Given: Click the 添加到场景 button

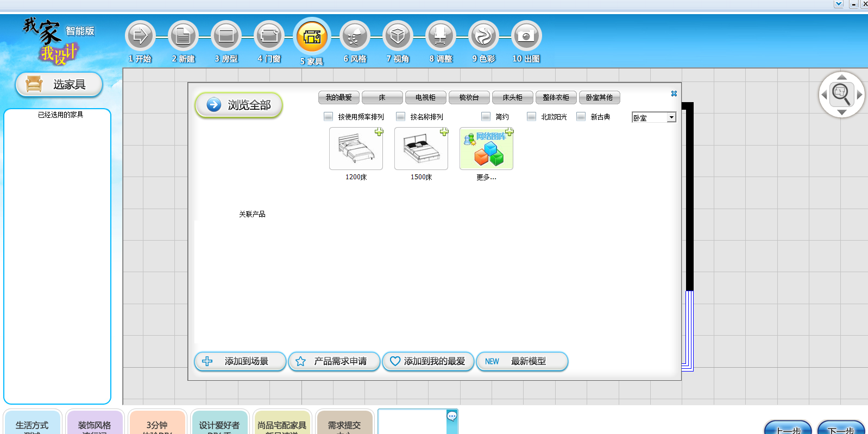Looking at the screenshot, I should point(240,361).
